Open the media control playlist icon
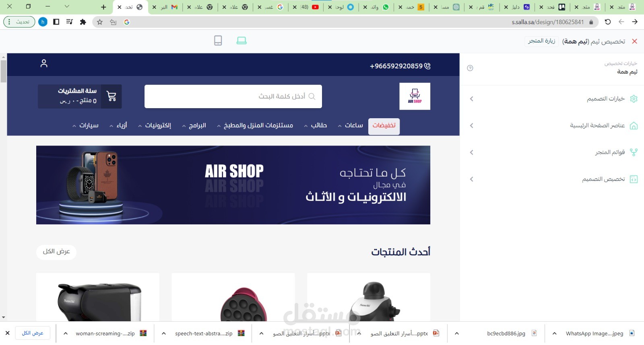Screen dimensions: 644x345 (x=70, y=22)
